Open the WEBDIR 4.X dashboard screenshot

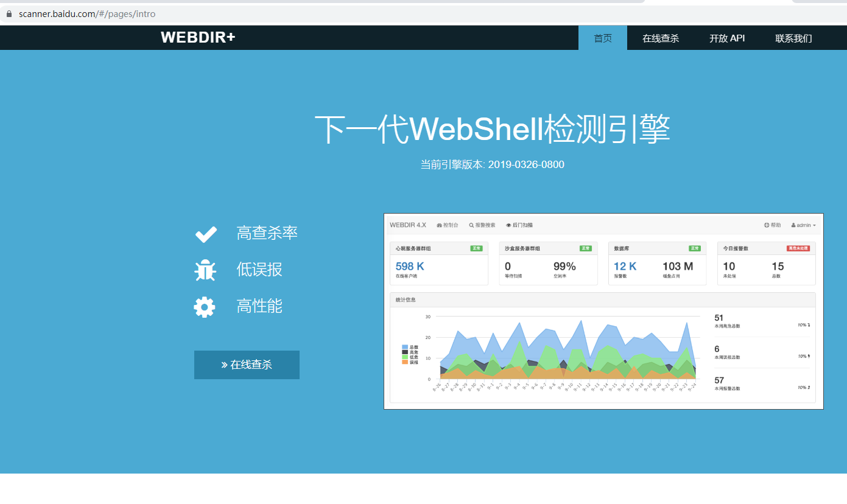[x=603, y=311]
